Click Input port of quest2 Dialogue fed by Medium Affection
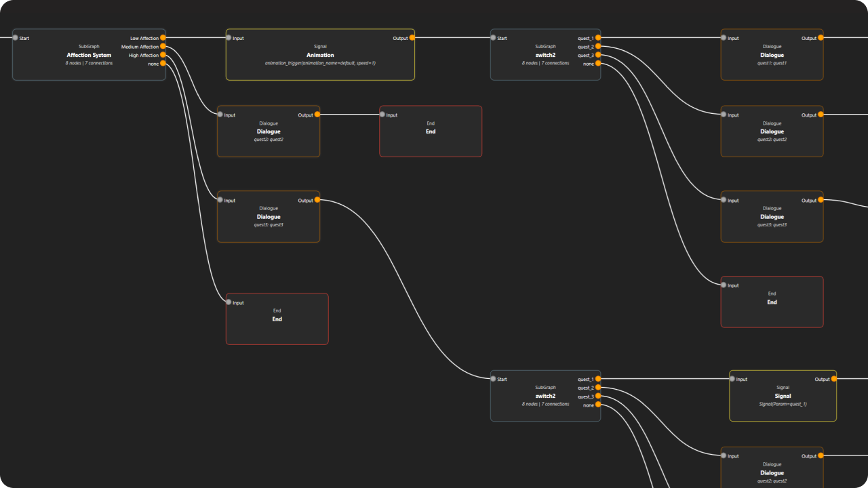 point(220,115)
